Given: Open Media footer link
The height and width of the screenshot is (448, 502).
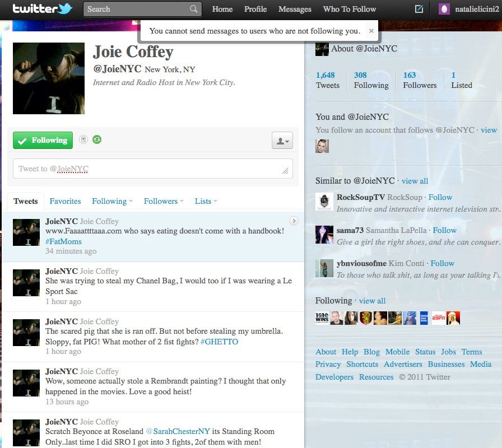Looking at the screenshot, I should pyautogui.click(x=481, y=364).
